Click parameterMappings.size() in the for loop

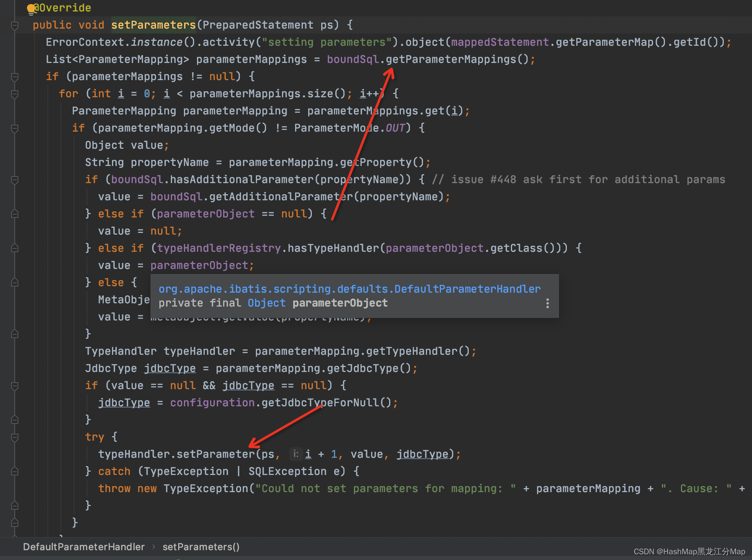(x=268, y=94)
